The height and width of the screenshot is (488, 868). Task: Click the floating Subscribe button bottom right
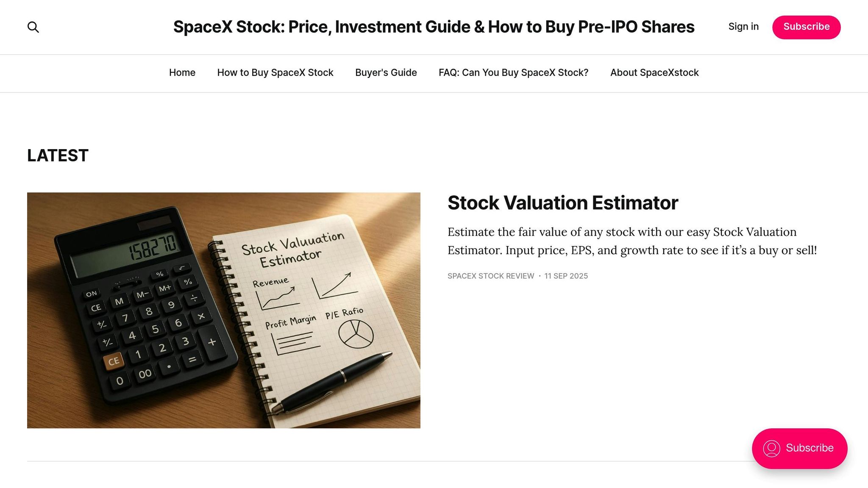[x=799, y=448]
